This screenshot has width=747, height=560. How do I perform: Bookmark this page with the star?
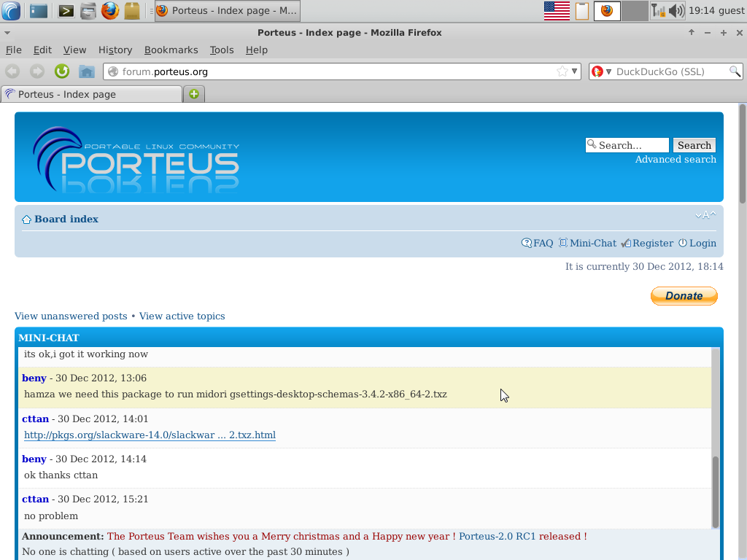562,71
